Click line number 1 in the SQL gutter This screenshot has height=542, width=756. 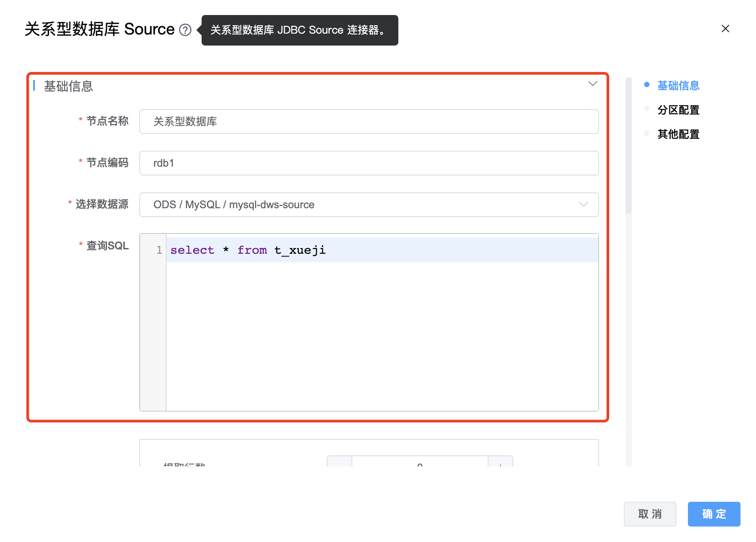[x=159, y=250]
